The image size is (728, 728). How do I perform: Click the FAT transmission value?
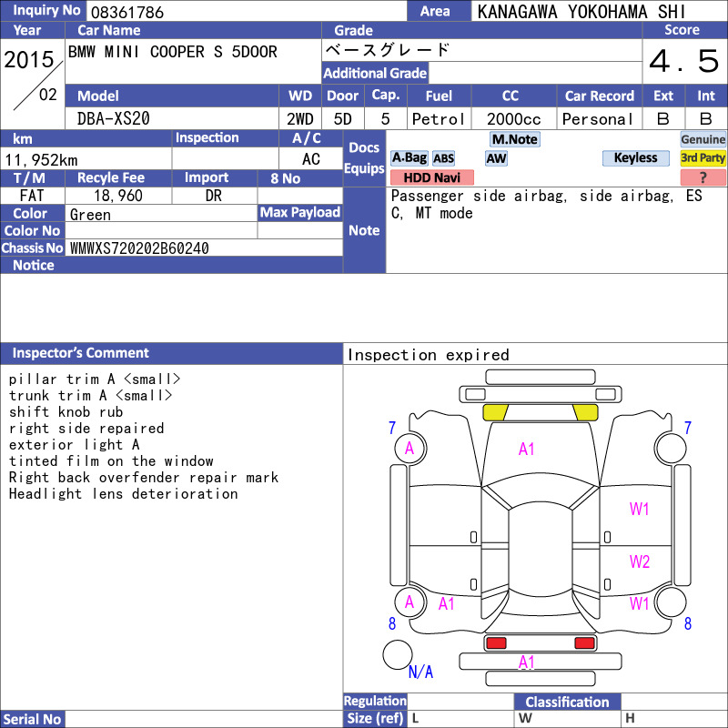point(32,196)
